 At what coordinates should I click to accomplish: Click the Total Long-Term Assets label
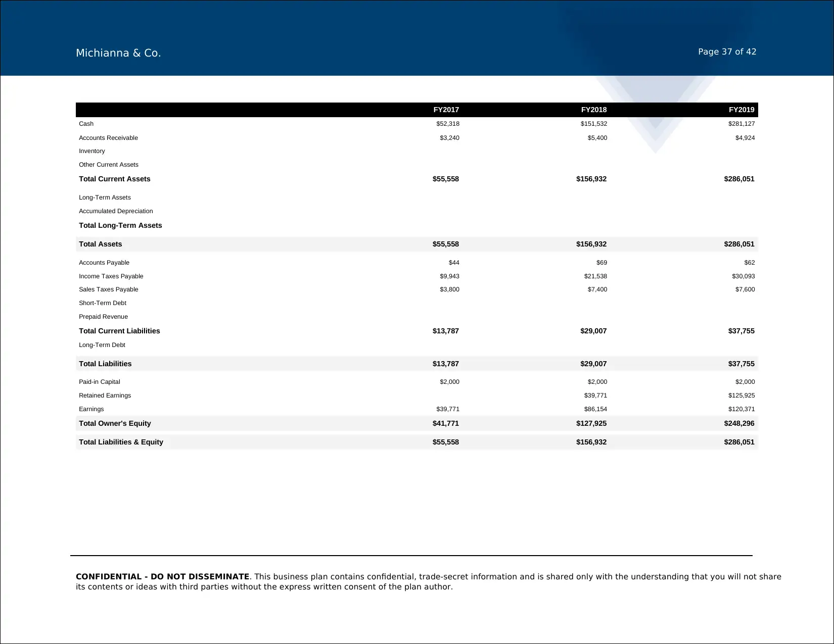click(120, 225)
